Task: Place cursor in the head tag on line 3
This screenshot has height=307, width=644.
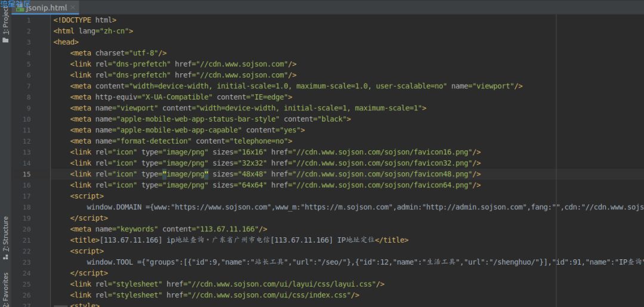Action: click(x=66, y=42)
